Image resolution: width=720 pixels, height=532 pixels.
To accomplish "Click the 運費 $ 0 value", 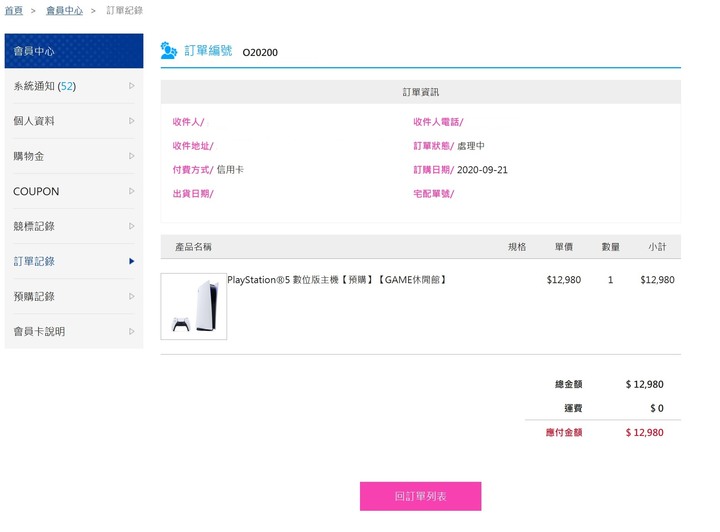I will pyautogui.click(x=657, y=408).
